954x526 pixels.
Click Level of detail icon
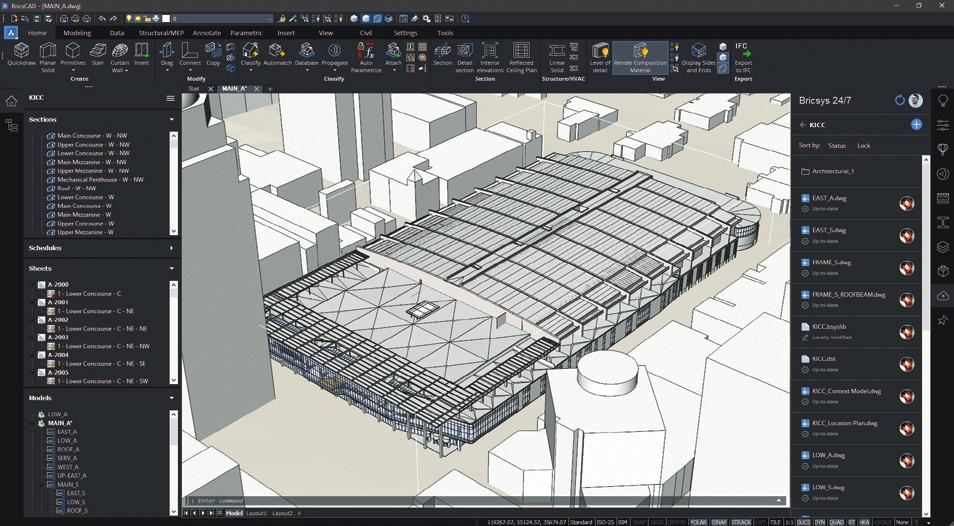pos(600,58)
